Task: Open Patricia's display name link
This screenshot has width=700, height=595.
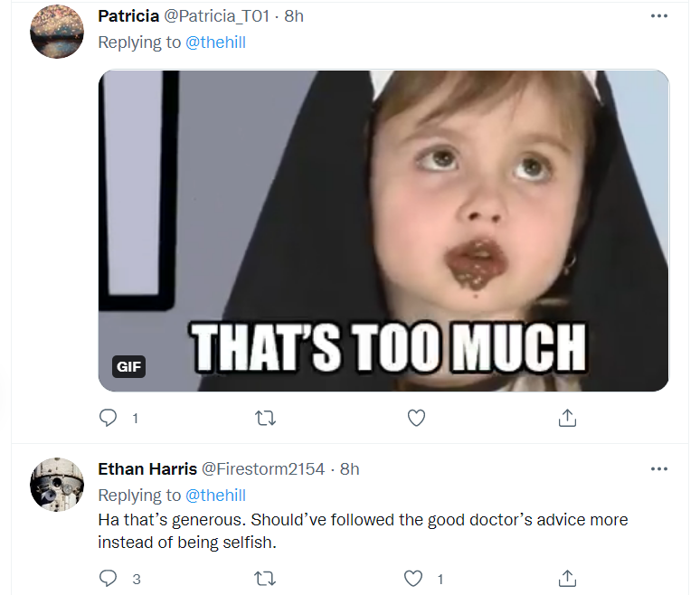Action: point(128,17)
